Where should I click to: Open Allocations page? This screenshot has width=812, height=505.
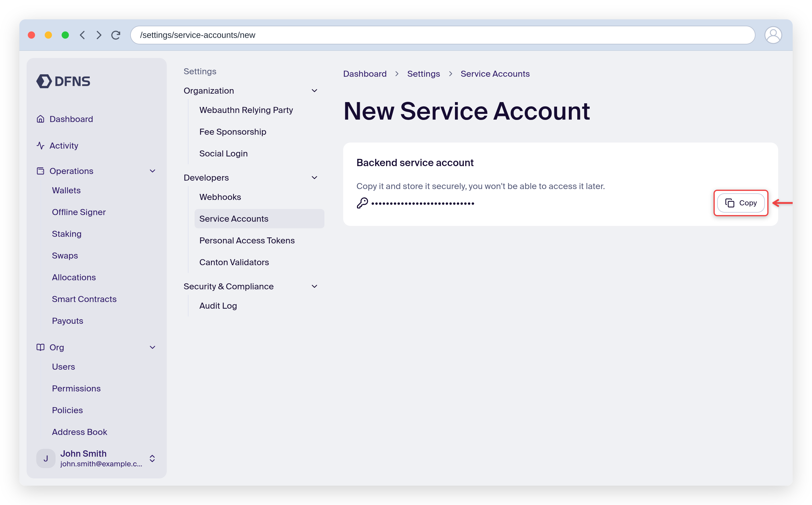[74, 277]
